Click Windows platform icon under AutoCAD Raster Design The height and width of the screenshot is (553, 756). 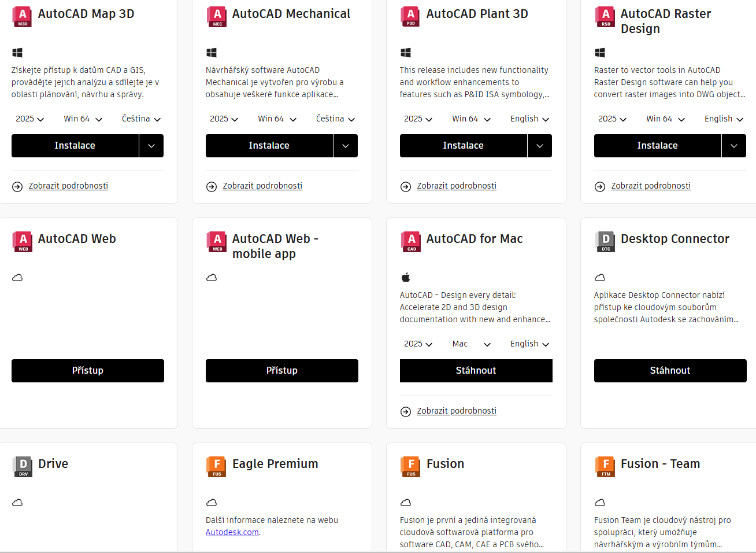point(600,53)
